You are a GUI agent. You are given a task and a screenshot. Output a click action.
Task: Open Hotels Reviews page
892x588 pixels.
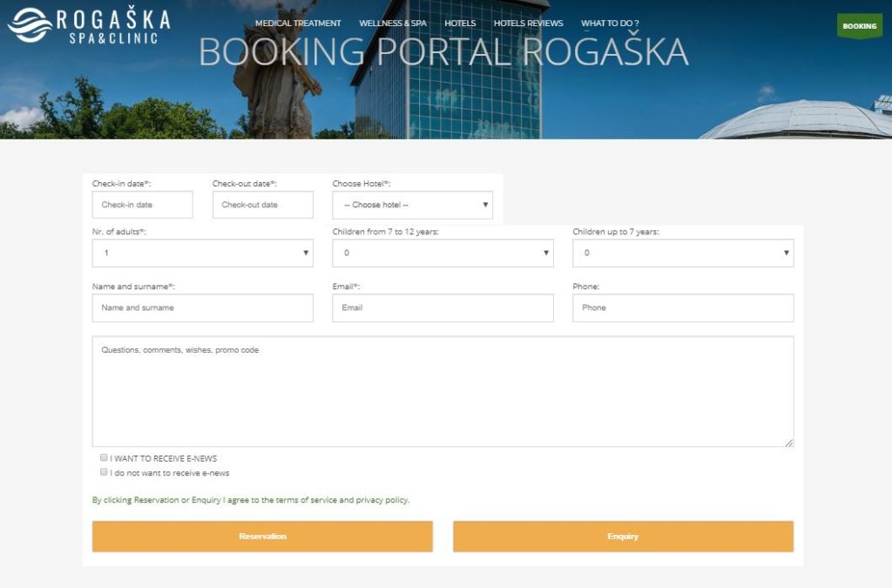click(x=528, y=24)
